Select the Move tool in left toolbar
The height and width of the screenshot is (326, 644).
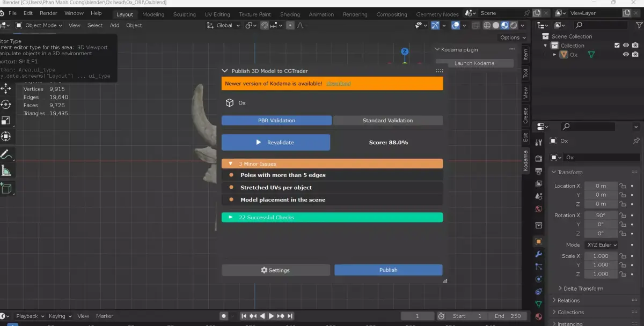coord(6,88)
